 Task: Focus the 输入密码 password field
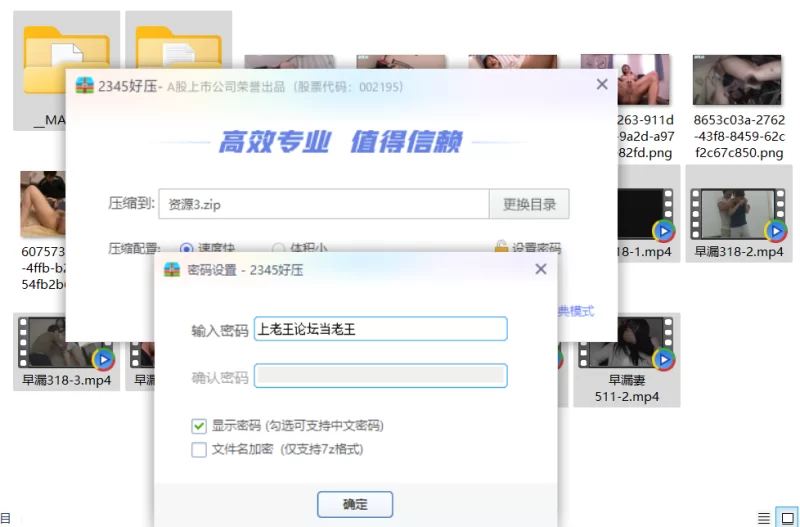(381, 329)
